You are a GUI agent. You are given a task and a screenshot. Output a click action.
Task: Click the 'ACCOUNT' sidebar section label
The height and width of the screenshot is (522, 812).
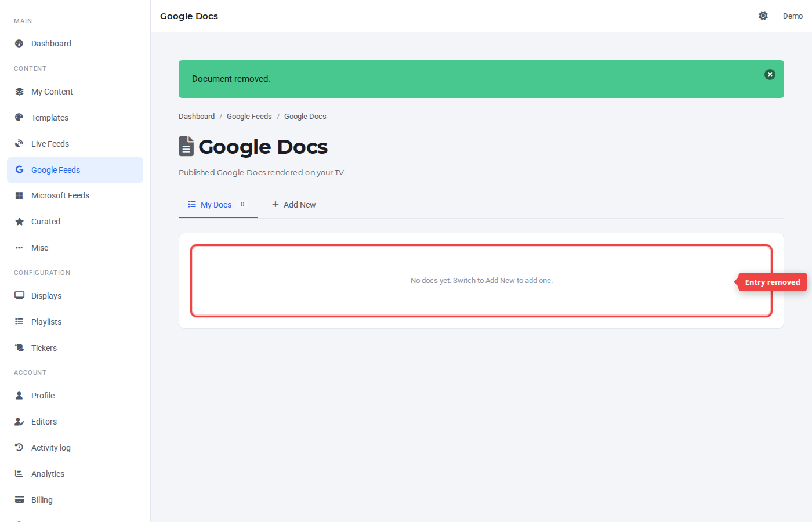(x=30, y=372)
